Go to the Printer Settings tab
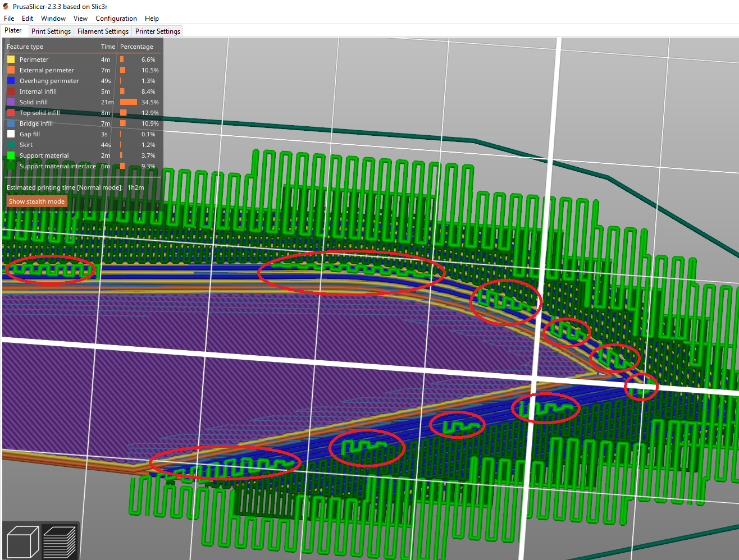Image resolution: width=739 pixels, height=560 pixels. tap(158, 31)
